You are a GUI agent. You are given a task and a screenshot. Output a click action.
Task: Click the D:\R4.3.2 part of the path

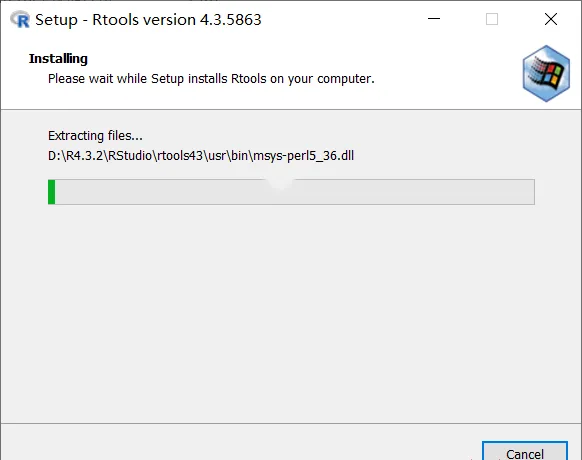click(75, 156)
